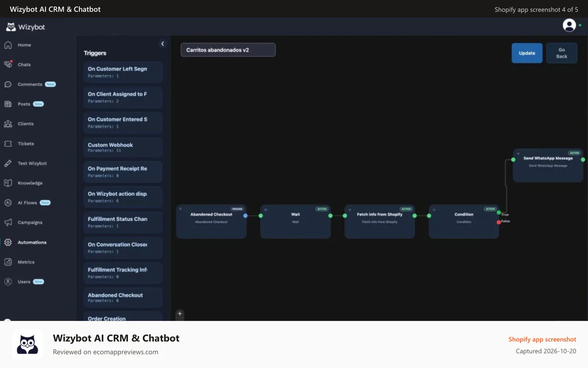Click the zoom in plus button on canvas
The image size is (588, 368).
point(180,314)
